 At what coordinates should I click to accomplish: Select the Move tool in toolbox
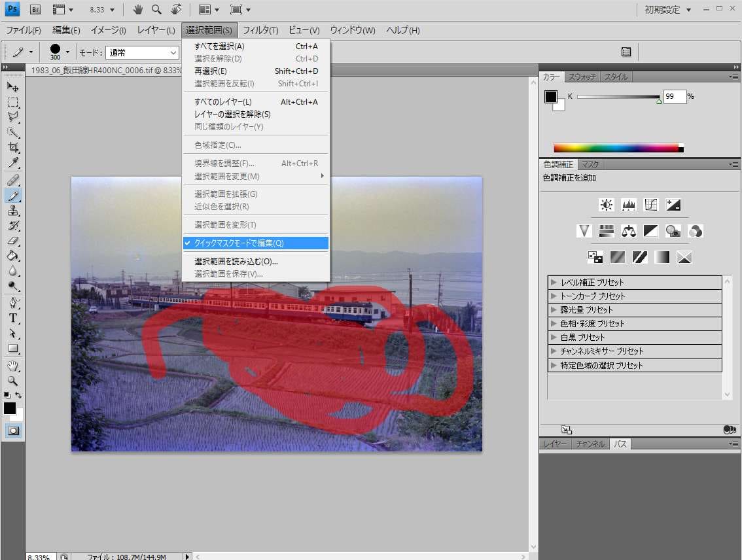point(12,87)
